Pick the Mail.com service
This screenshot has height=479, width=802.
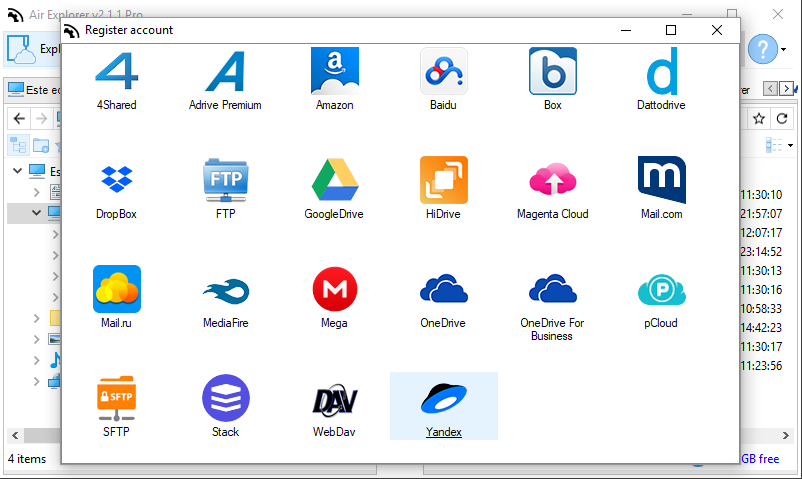pyautogui.click(x=661, y=188)
